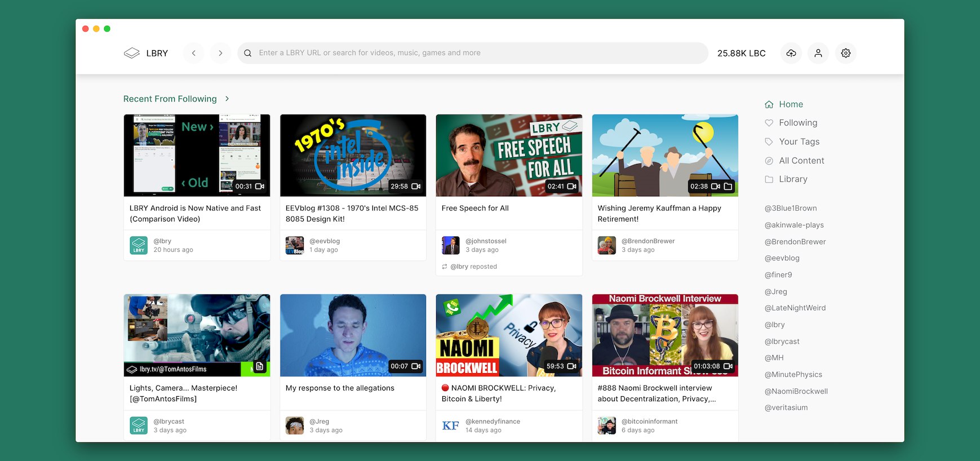The image size is (980, 461).
Task: Expand Recent From Following with chevron
Action: point(227,99)
